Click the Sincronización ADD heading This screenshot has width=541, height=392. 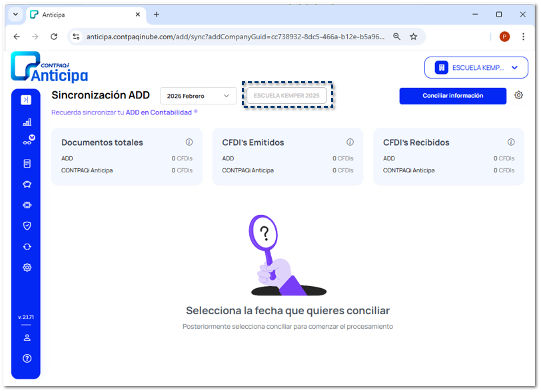click(101, 95)
